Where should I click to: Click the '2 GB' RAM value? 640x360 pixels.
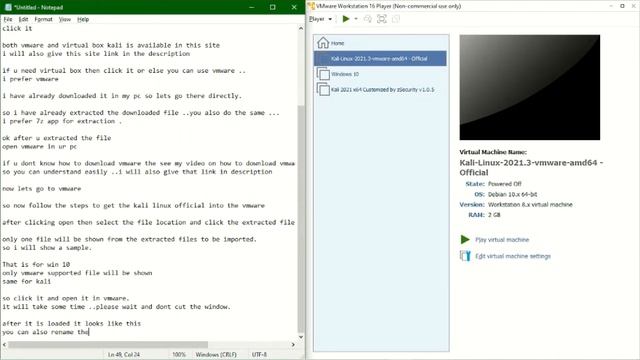click(x=494, y=215)
